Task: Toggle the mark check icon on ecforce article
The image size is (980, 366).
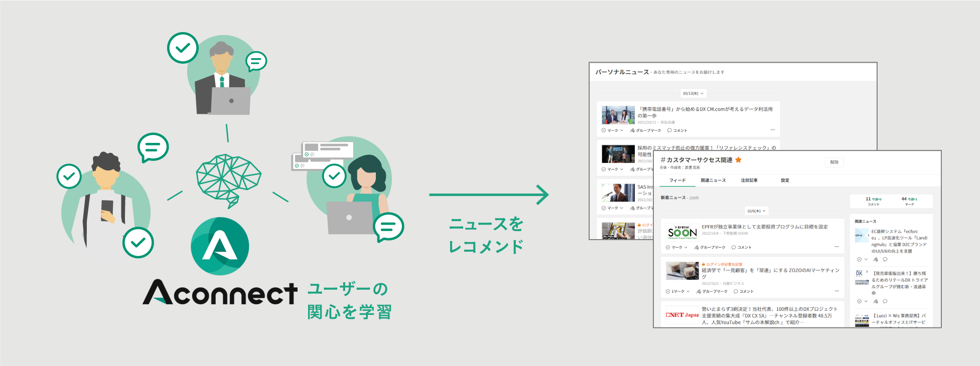Action: click(x=859, y=260)
